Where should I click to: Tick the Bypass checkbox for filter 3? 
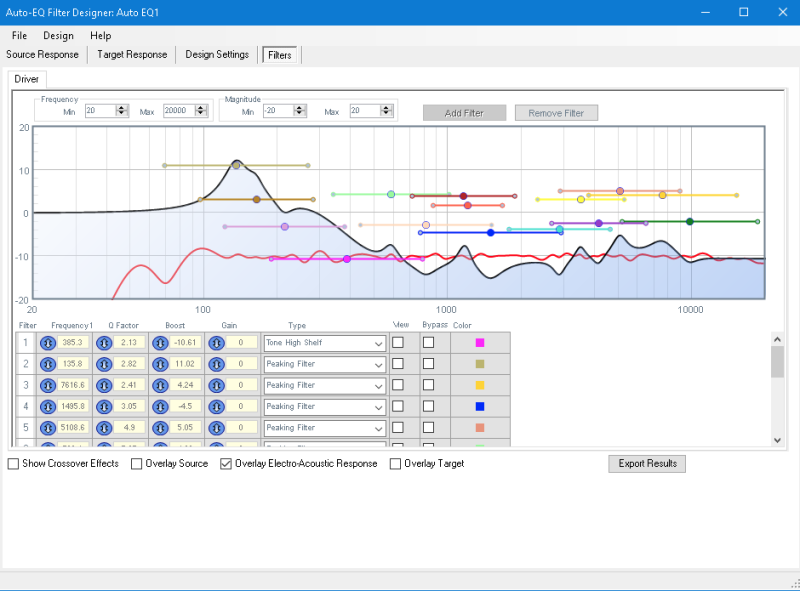(429, 385)
